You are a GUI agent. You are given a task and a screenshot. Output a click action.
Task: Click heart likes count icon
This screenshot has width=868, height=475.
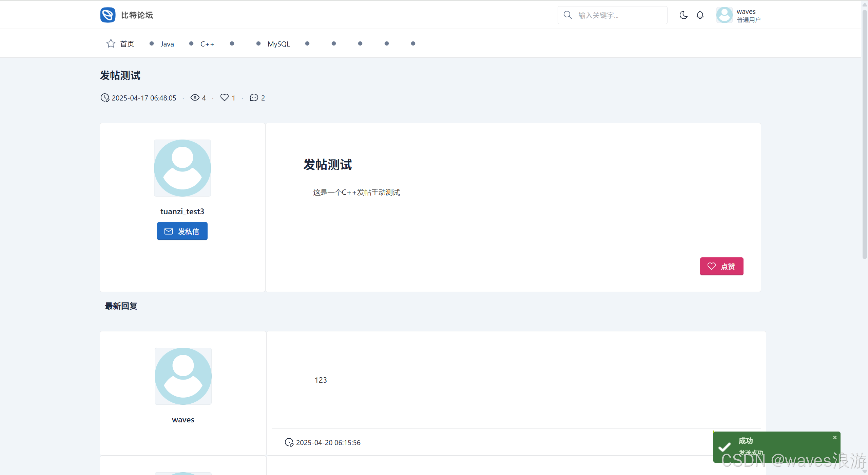[x=224, y=98]
